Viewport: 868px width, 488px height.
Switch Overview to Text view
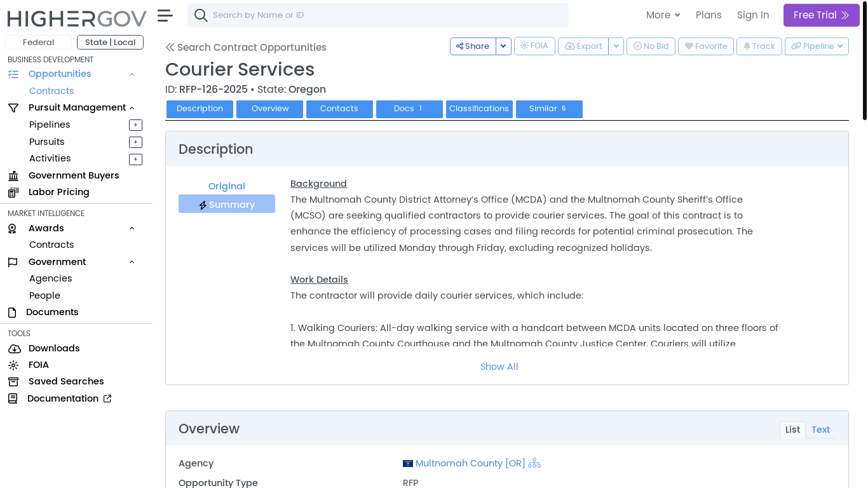coord(820,430)
